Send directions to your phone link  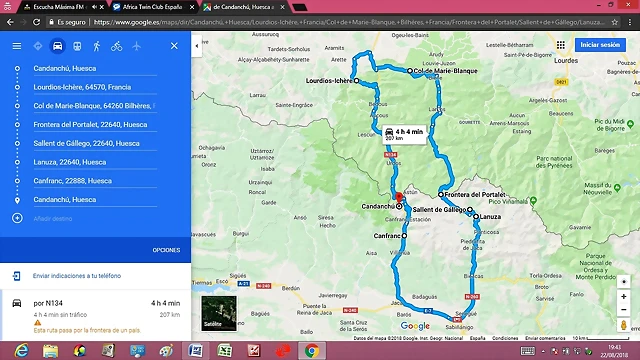[x=77, y=276]
